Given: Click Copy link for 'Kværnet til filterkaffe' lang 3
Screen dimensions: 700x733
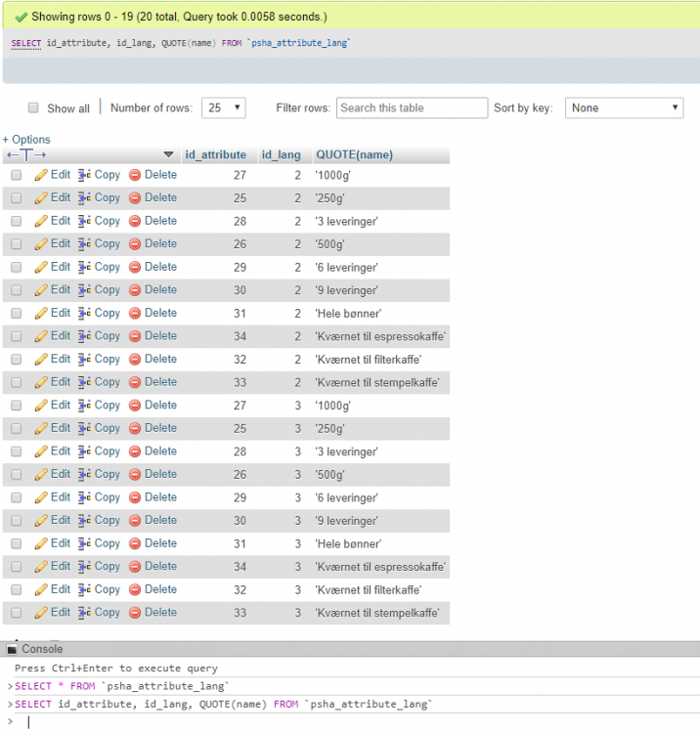Looking at the screenshot, I should [x=108, y=590].
